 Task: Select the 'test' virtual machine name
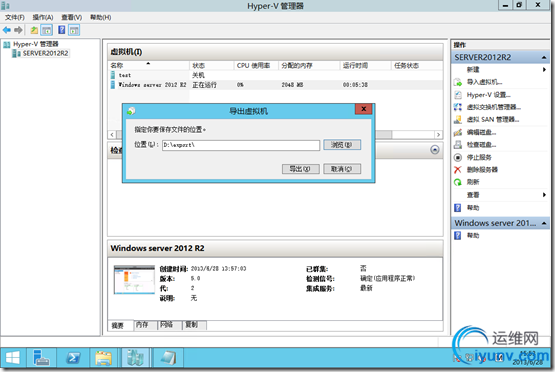(x=125, y=75)
